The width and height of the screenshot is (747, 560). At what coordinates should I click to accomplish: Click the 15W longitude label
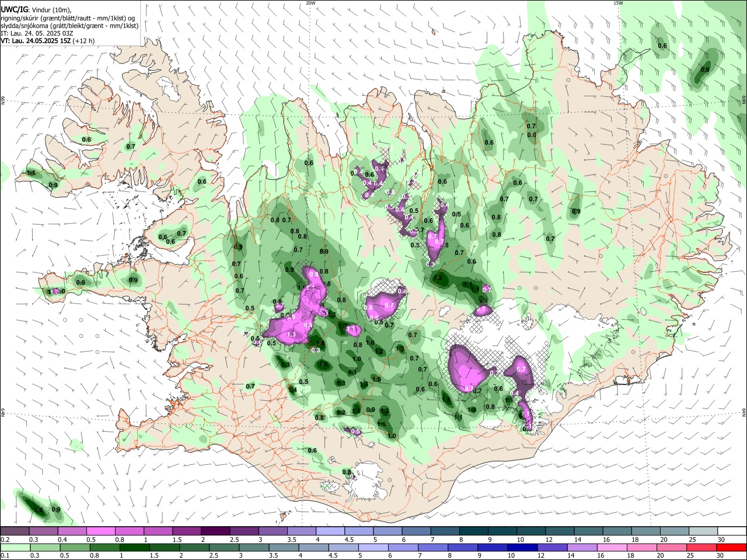(618, 3)
